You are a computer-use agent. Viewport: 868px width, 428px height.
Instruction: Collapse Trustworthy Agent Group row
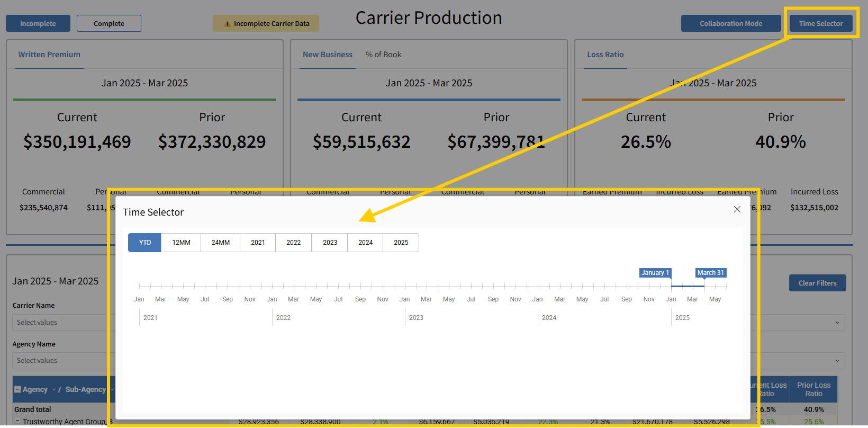coord(17,421)
